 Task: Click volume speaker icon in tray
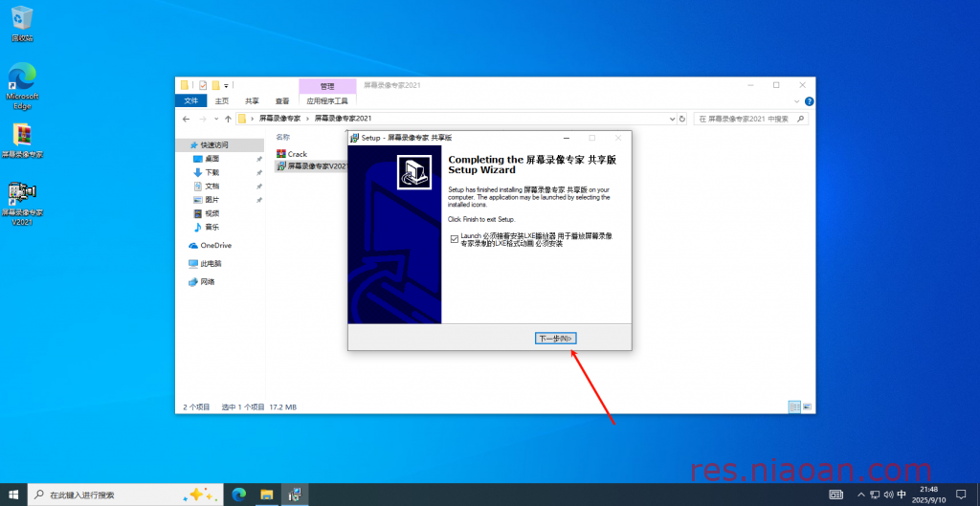pyautogui.click(x=888, y=495)
